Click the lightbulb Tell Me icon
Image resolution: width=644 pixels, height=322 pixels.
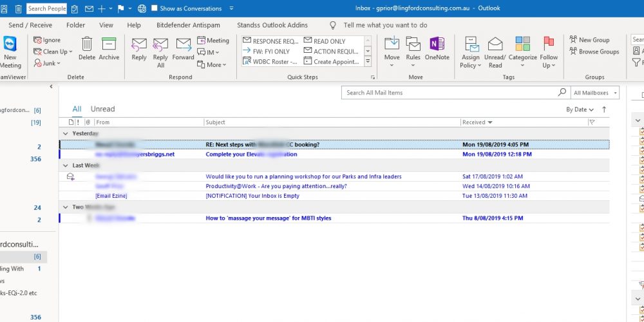pyautogui.click(x=333, y=25)
